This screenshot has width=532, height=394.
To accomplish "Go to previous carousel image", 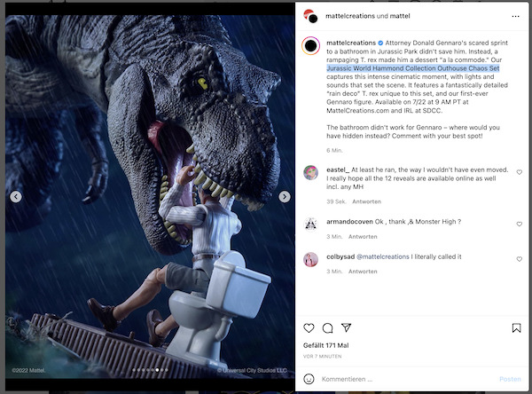I will point(16,197).
